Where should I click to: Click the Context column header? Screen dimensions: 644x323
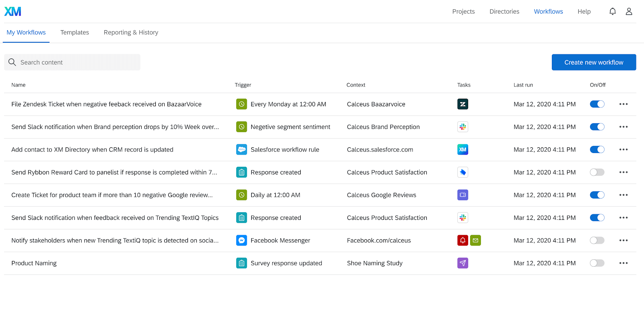(x=356, y=85)
